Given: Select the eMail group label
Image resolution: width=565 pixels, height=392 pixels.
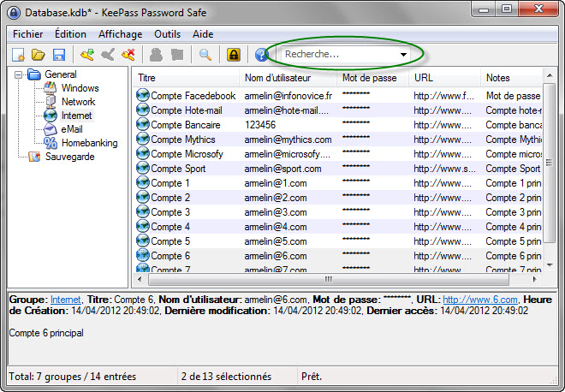Looking at the screenshot, I should coord(72,129).
